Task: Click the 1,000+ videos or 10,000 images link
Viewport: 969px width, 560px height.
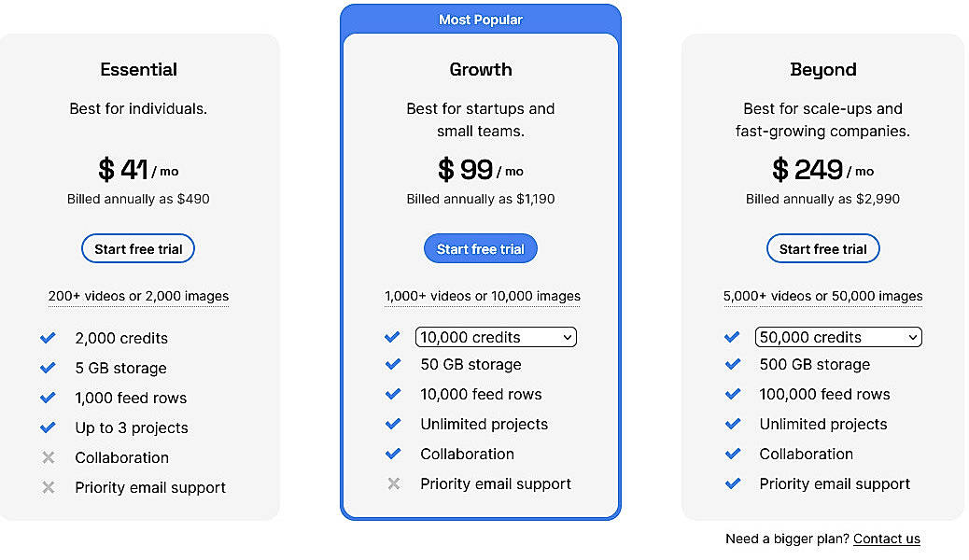Action: tap(481, 296)
